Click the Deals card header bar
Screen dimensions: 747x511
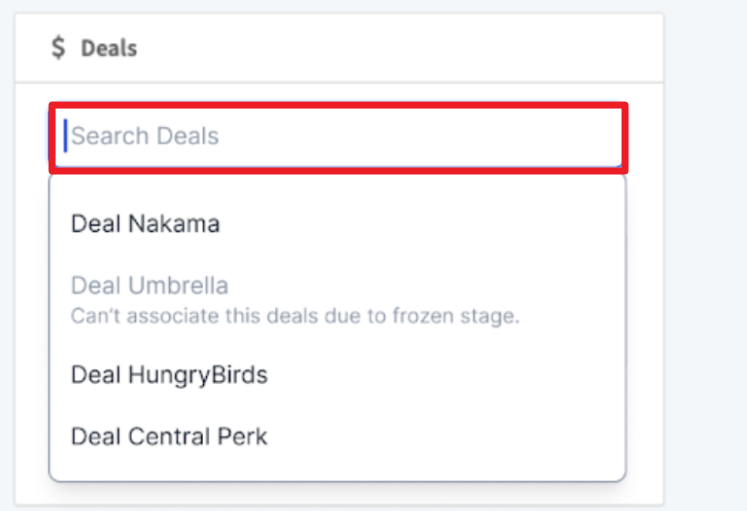click(339, 48)
